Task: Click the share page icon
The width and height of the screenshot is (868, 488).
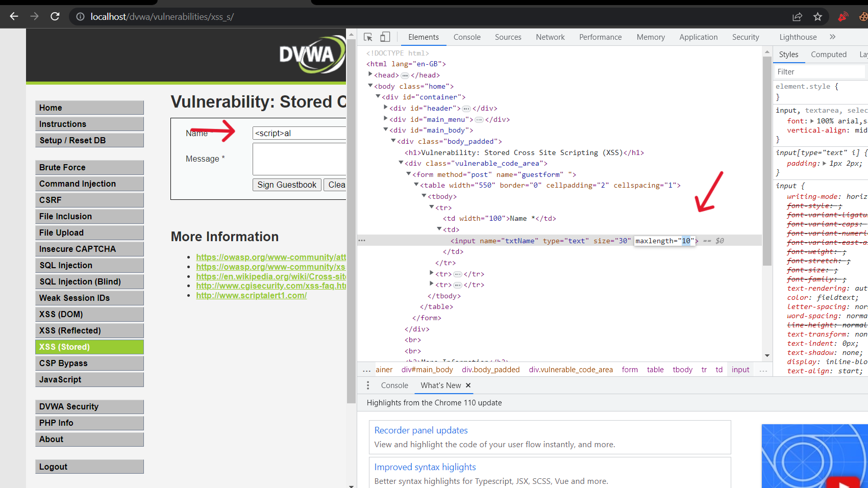Action: click(x=797, y=16)
